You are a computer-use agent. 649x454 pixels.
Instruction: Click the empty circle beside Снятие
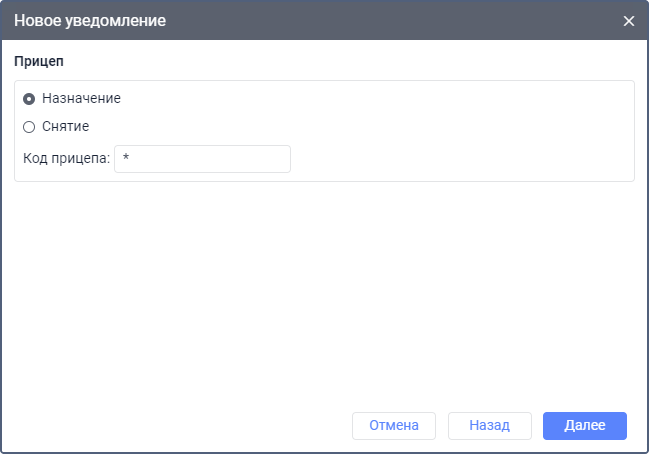29,127
